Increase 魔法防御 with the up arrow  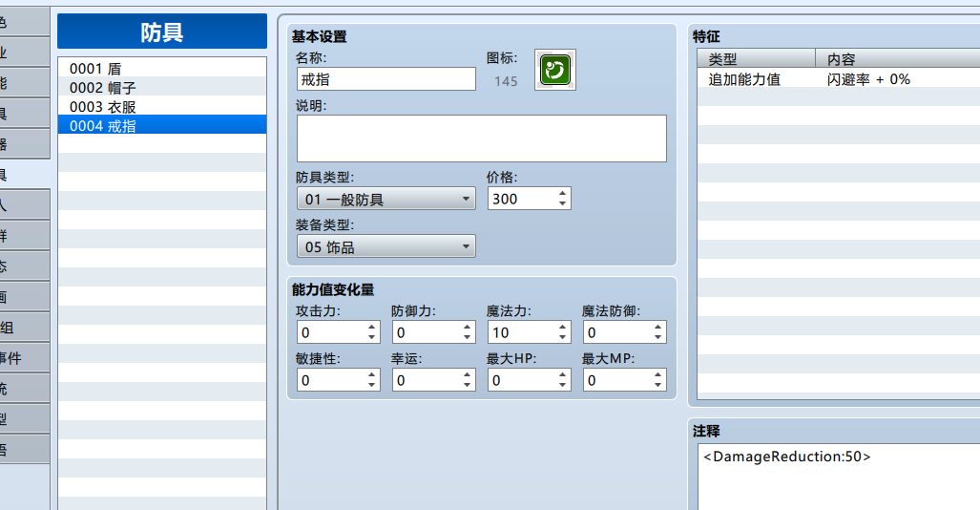[x=658, y=328]
